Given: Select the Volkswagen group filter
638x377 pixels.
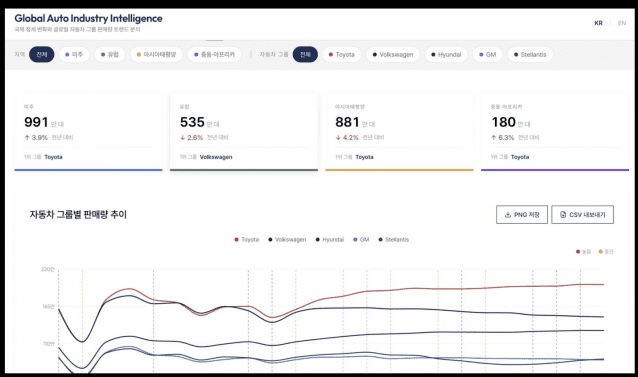Looking at the screenshot, I should click(x=393, y=54).
